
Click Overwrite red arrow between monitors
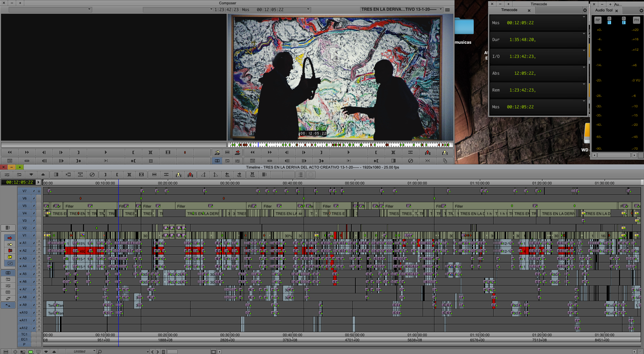point(237,152)
